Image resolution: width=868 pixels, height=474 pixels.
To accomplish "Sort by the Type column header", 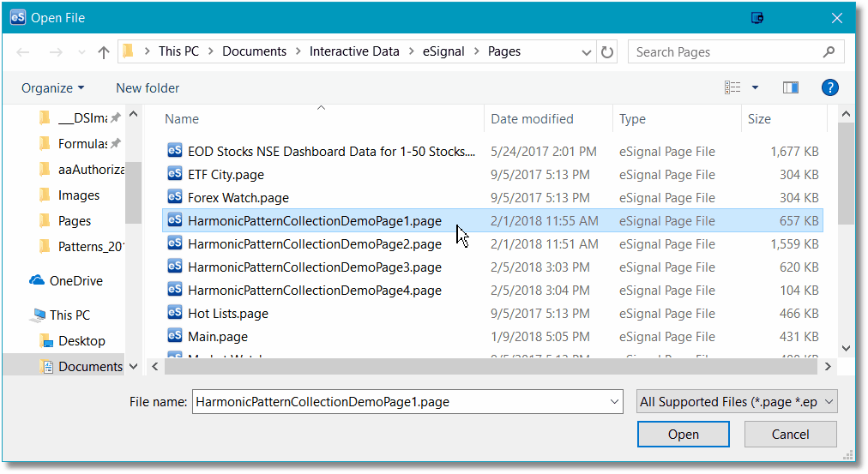I will click(632, 119).
